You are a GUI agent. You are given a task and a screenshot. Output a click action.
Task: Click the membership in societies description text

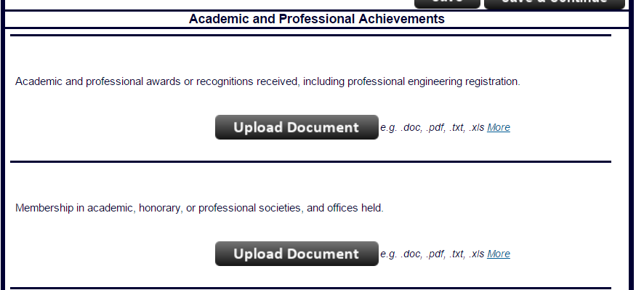pos(199,209)
